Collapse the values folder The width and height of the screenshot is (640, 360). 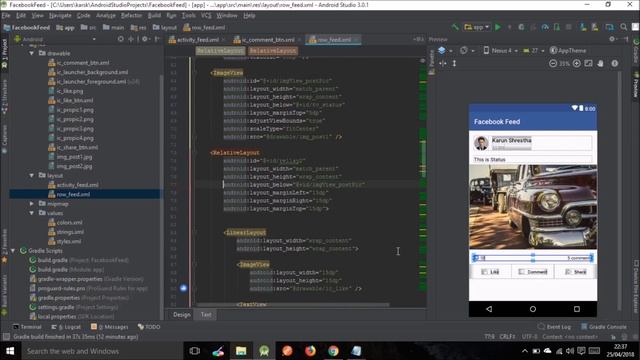(x=31, y=213)
